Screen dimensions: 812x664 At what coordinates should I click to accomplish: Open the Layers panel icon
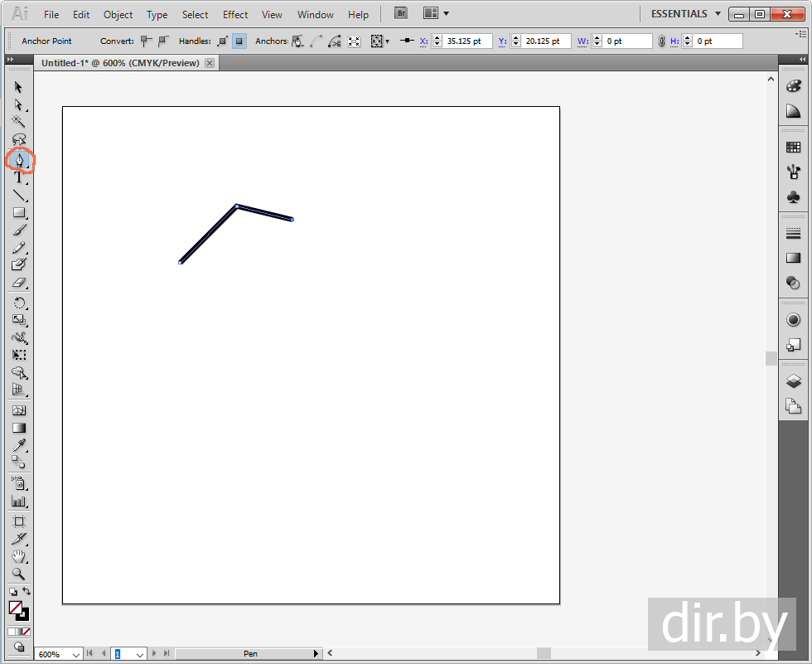pyautogui.click(x=793, y=381)
